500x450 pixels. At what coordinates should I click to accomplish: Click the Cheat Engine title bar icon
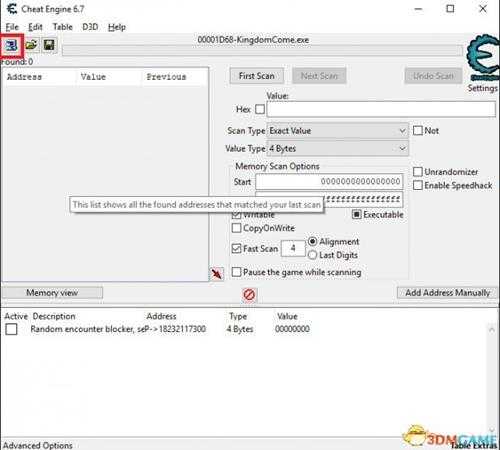tap(12, 9)
